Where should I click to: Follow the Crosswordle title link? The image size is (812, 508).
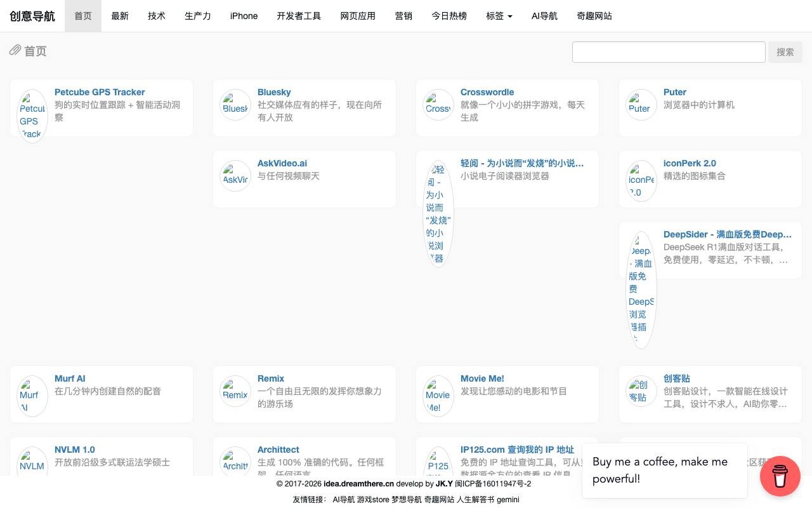pos(487,92)
